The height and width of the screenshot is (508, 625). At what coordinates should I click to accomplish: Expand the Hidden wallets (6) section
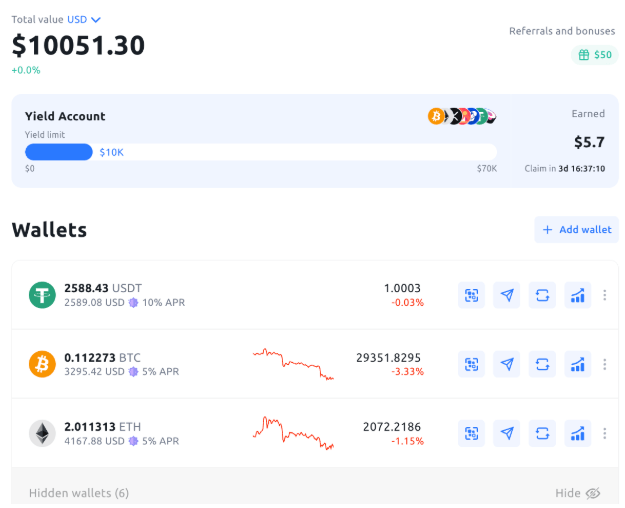tap(79, 493)
